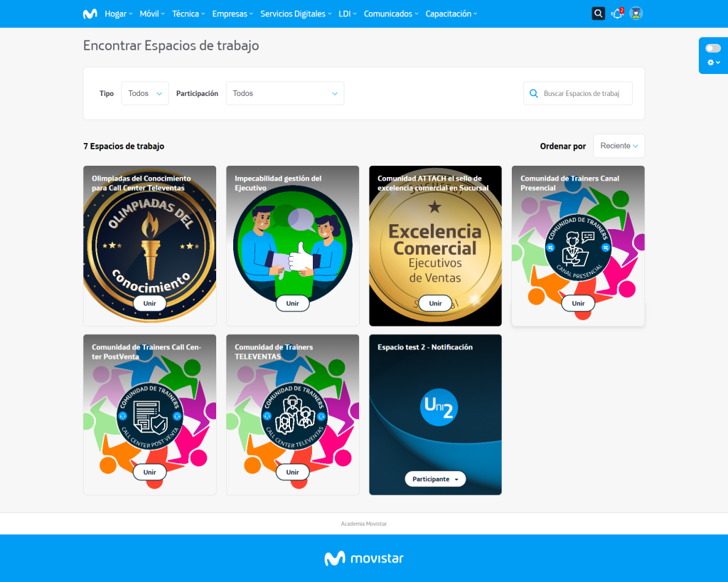This screenshot has width=728, height=582.
Task: Click the 7 Espacios de trabajo count
Action: point(124,146)
